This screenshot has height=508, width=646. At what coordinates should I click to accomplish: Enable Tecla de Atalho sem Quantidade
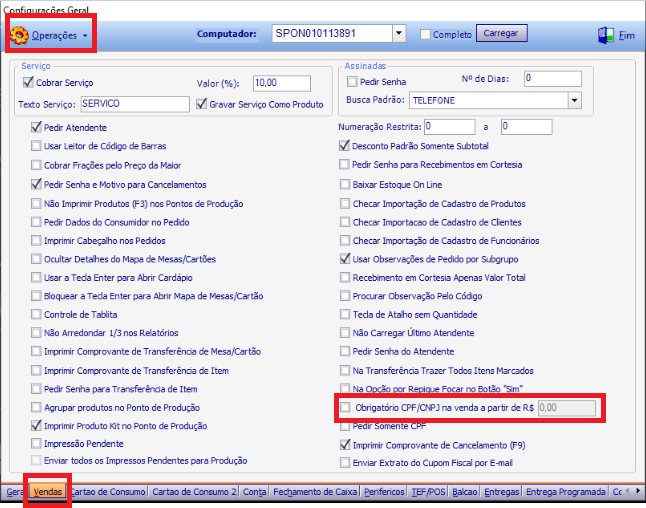click(345, 314)
